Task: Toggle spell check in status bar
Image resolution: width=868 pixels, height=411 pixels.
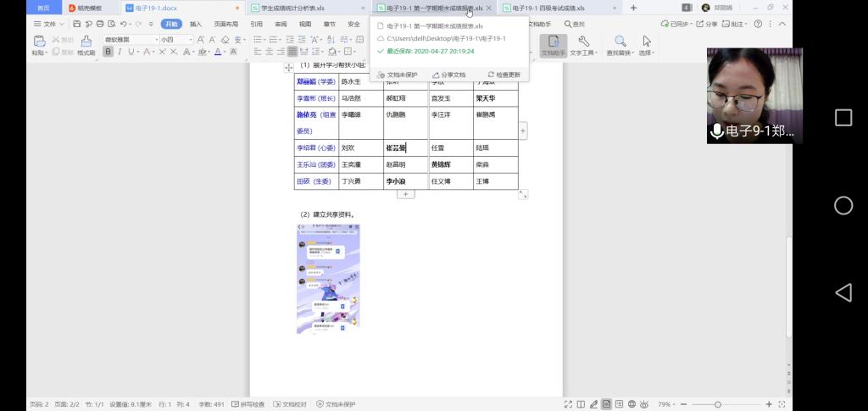Action: coord(248,404)
